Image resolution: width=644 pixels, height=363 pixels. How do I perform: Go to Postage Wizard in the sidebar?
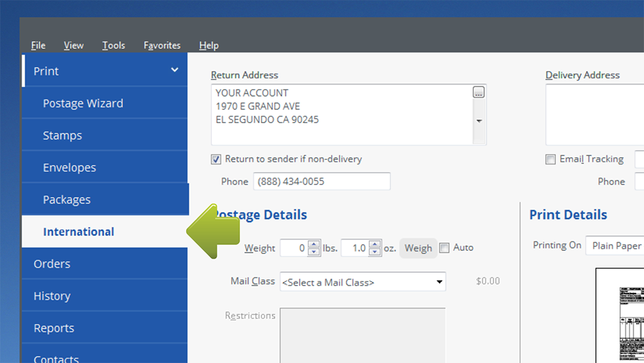(83, 103)
